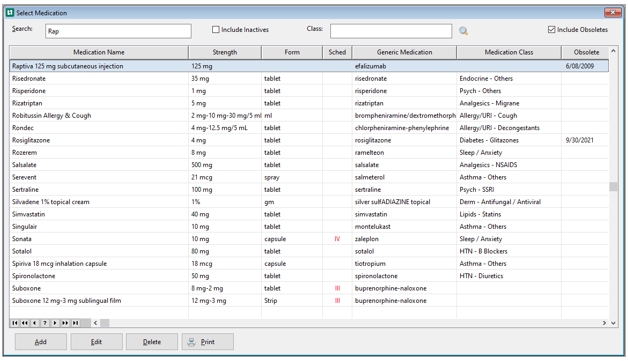The image size is (628, 361).
Task: Click the Delete button
Action: 152,342
